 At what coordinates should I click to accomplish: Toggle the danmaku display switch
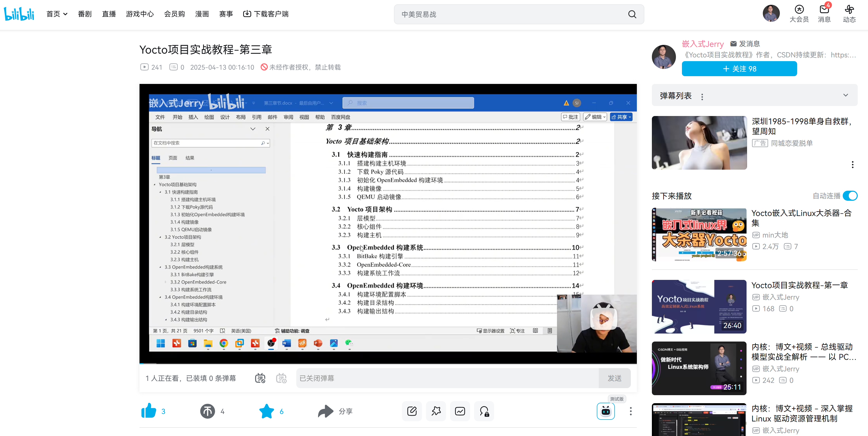[x=260, y=378]
